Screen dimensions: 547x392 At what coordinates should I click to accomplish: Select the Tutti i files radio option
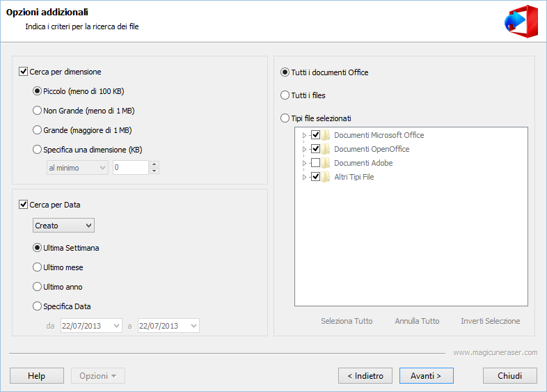(285, 95)
